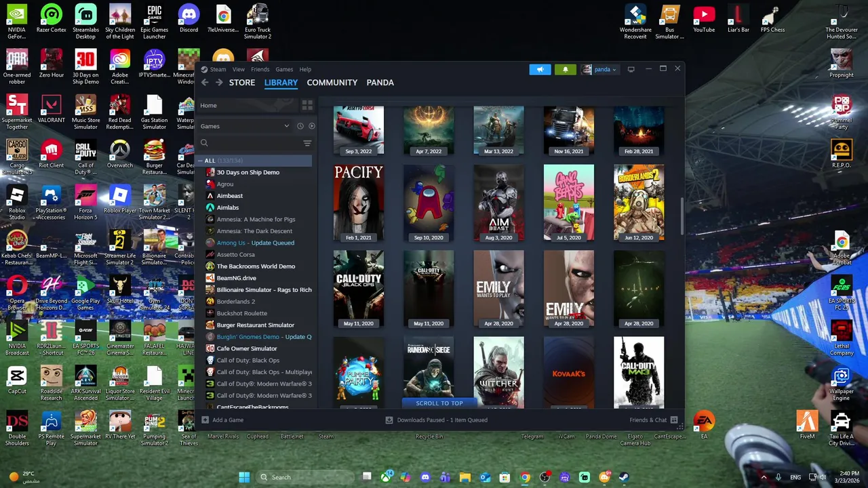Switch library to grid collections view icon
This screenshot has width=868, height=488.
(307, 105)
